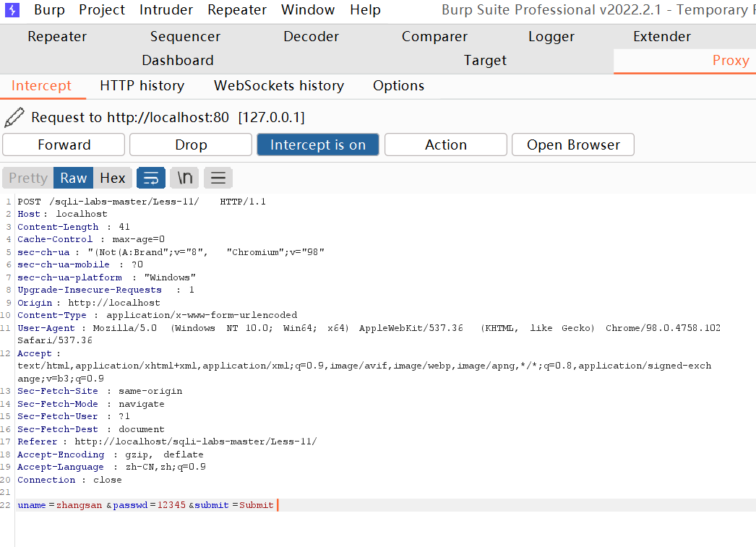This screenshot has height=547, width=756.
Task: Open the HTTP history sub-tab
Action: tap(142, 86)
